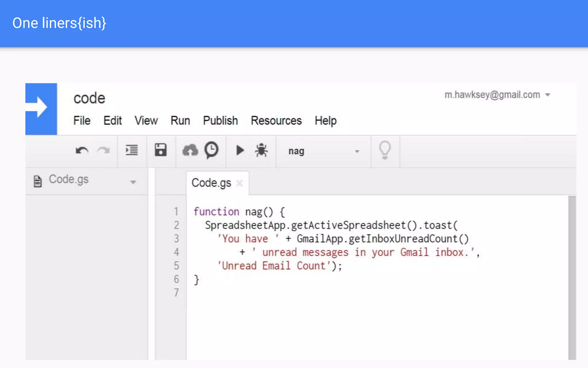Click line number 6 in the gutter
Image resolution: width=588 pixels, height=368 pixels.
tap(176, 279)
